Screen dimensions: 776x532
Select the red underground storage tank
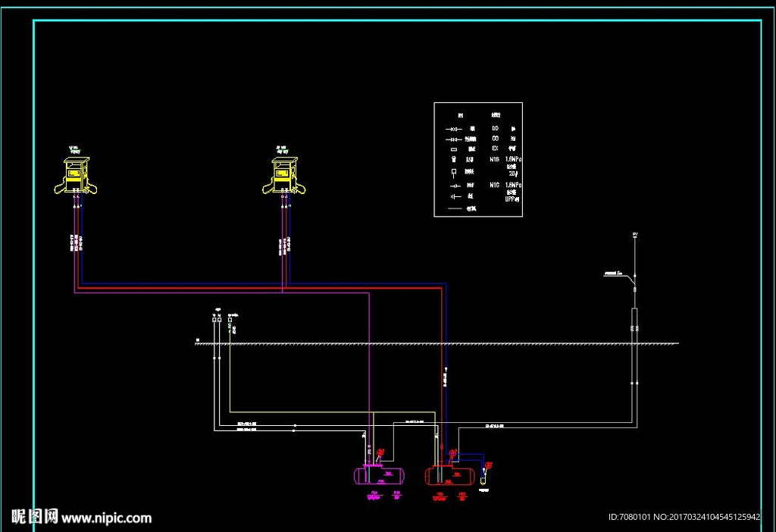[x=450, y=476]
